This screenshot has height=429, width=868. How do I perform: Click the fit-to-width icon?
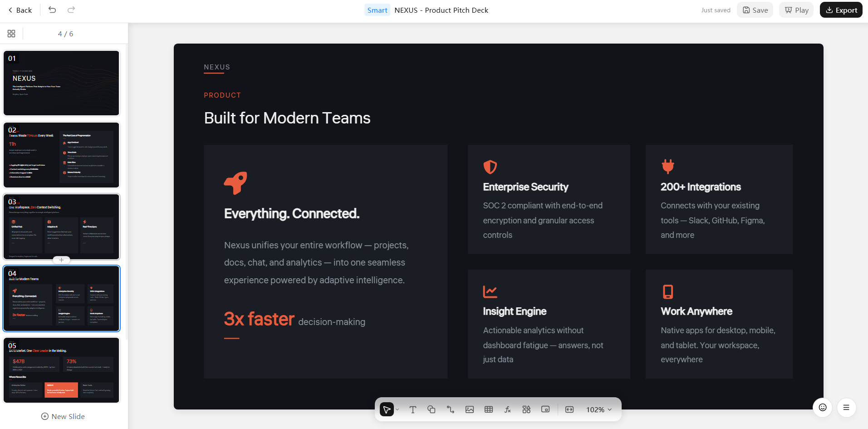(x=569, y=409)
